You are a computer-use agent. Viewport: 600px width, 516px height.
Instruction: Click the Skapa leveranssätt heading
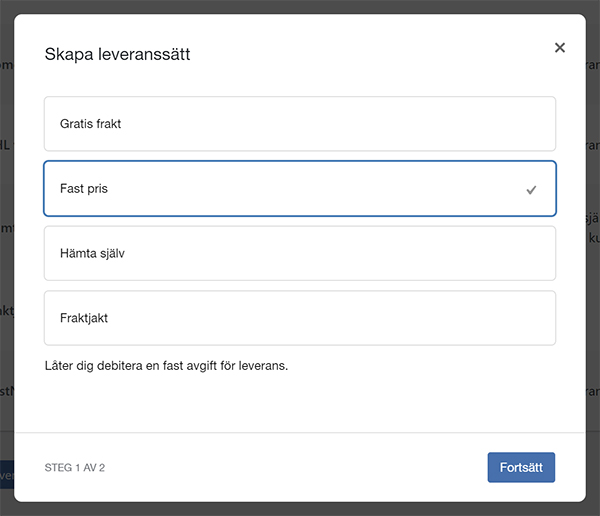[x=117, y=54]
